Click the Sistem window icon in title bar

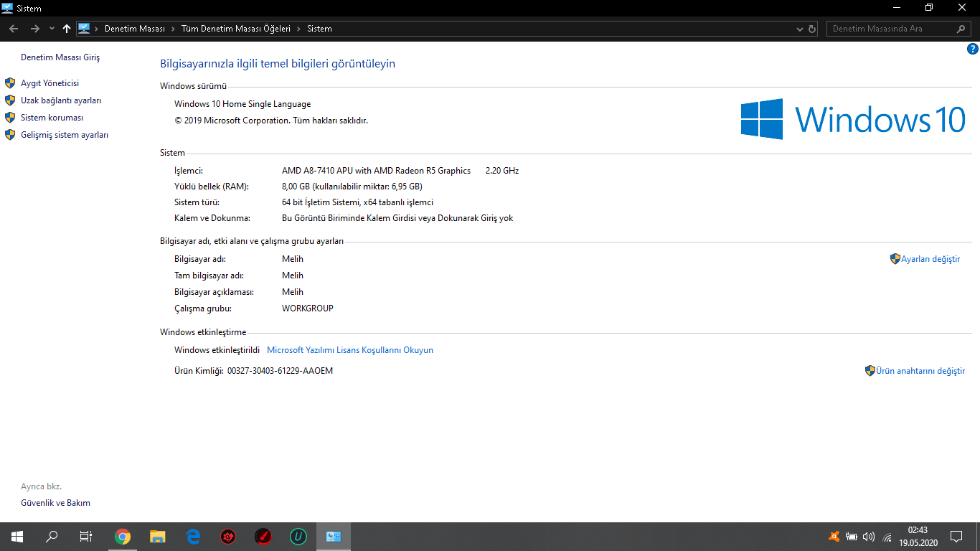tap(8, 8)
